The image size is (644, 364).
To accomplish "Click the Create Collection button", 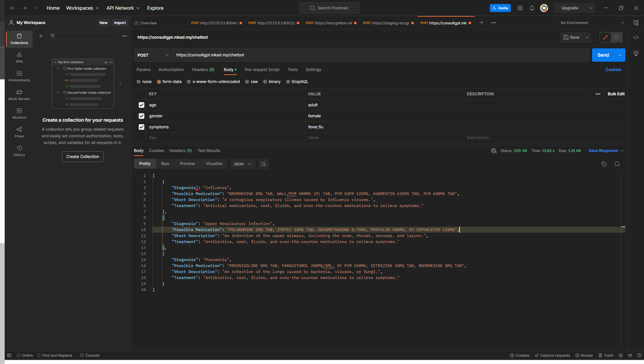I will coord(83,157).
